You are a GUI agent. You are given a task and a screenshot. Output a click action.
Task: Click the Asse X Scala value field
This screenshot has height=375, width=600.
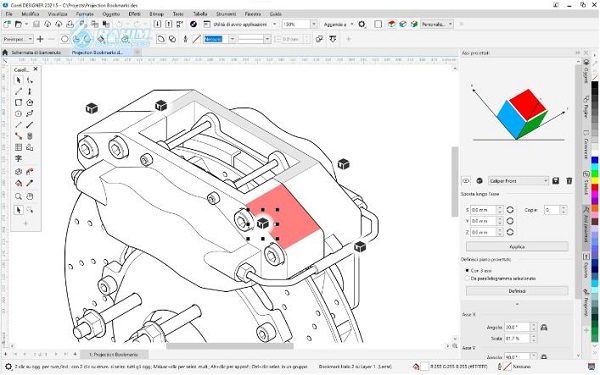[x=517, y=339]
